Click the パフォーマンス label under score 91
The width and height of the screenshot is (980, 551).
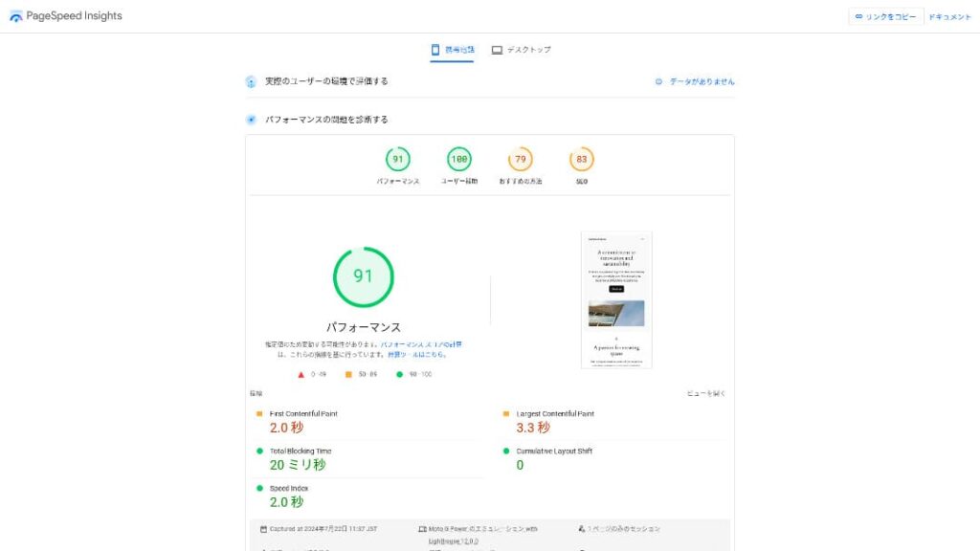click(x=398, y=181)
